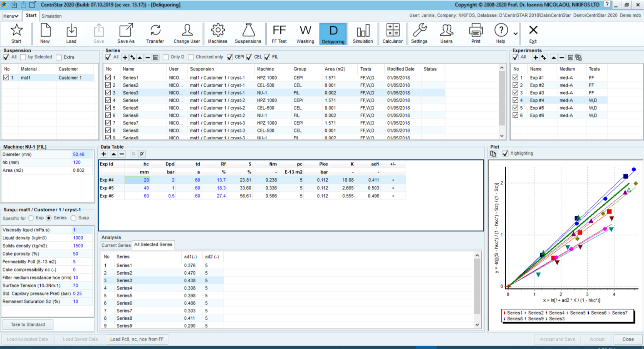Click the Experiments copy-structure icon

579,57
